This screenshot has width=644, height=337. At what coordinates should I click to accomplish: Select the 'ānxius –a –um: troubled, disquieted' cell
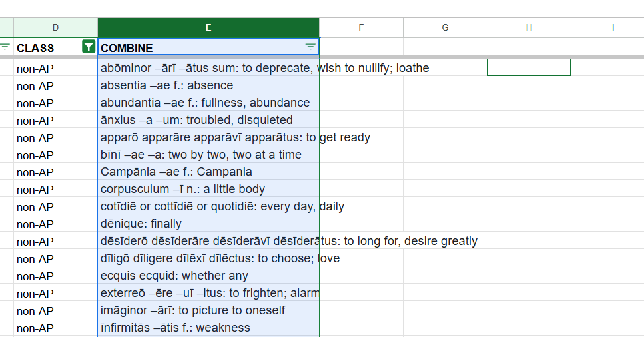208,120
